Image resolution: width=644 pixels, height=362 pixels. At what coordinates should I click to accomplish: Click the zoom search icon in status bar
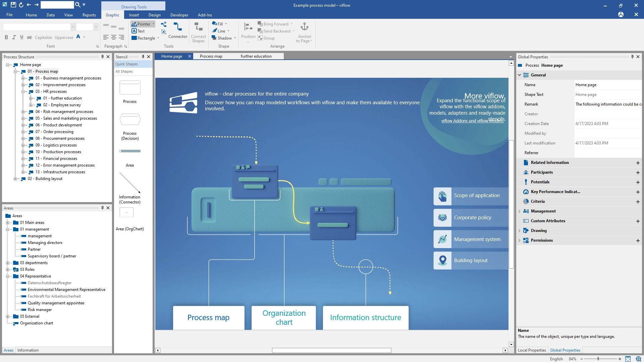(x=638, y=359)
